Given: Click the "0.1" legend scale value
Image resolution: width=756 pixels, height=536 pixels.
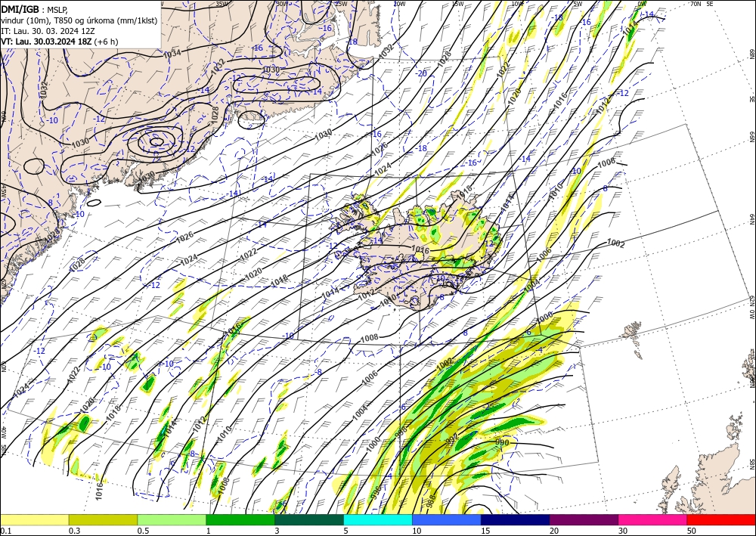Looking at the screenshot, I should pos(6,531).
